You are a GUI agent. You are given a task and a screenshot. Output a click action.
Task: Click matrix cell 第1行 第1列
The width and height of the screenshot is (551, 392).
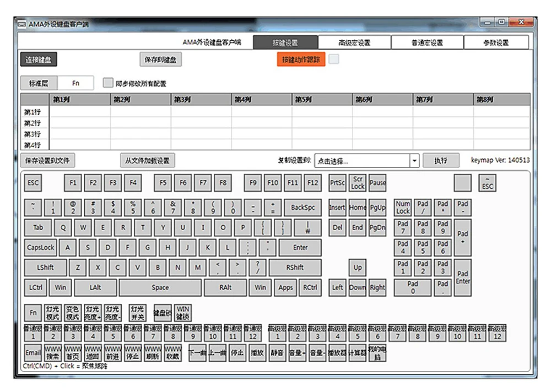point(80,112)
